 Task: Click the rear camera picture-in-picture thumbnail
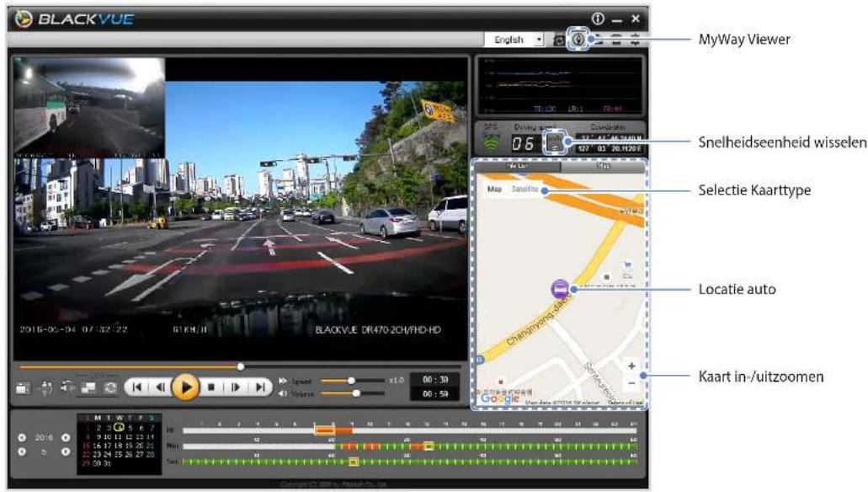click(x=89, y=108)
